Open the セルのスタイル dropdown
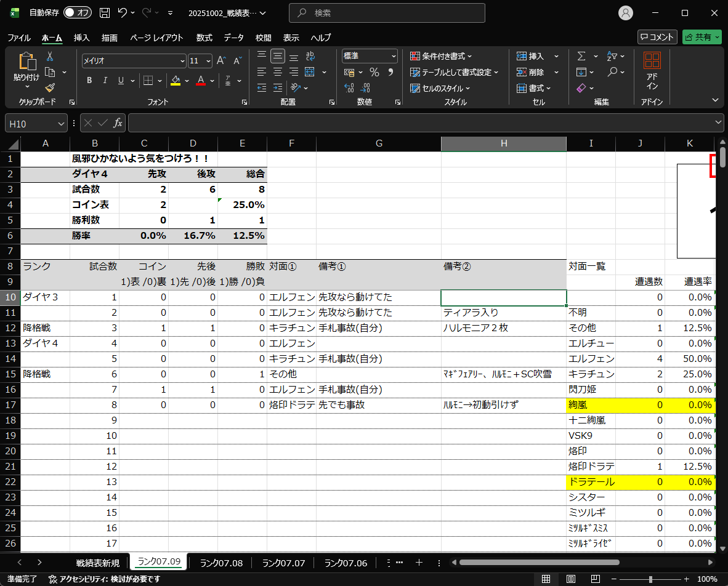This screenshot has width=728, height=586. [x=440, y=88]
